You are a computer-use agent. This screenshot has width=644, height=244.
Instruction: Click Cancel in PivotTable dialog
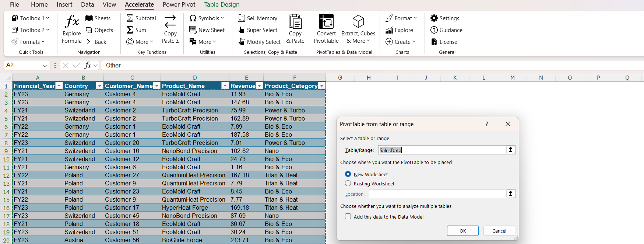point(499,231)
